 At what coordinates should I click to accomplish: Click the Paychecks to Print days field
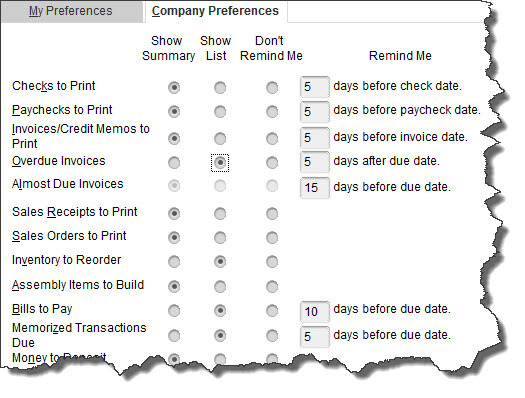click(x=315, y=112)
